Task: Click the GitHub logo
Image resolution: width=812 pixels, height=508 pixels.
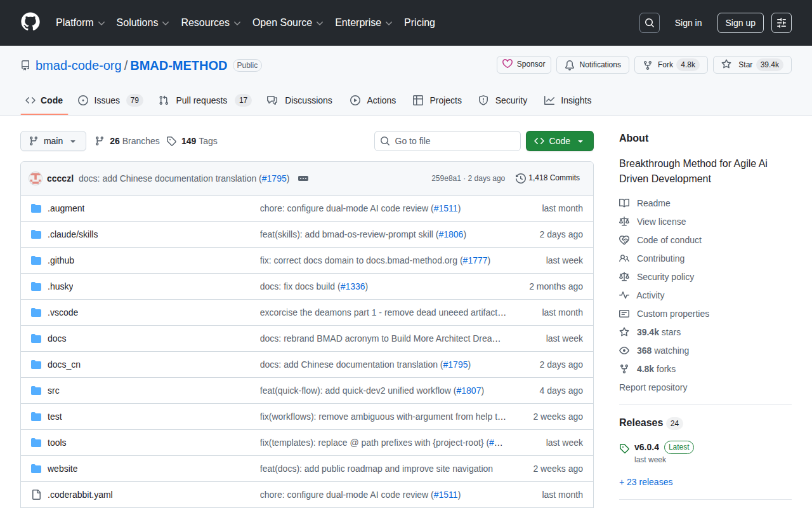Action: tap(30, 23)
